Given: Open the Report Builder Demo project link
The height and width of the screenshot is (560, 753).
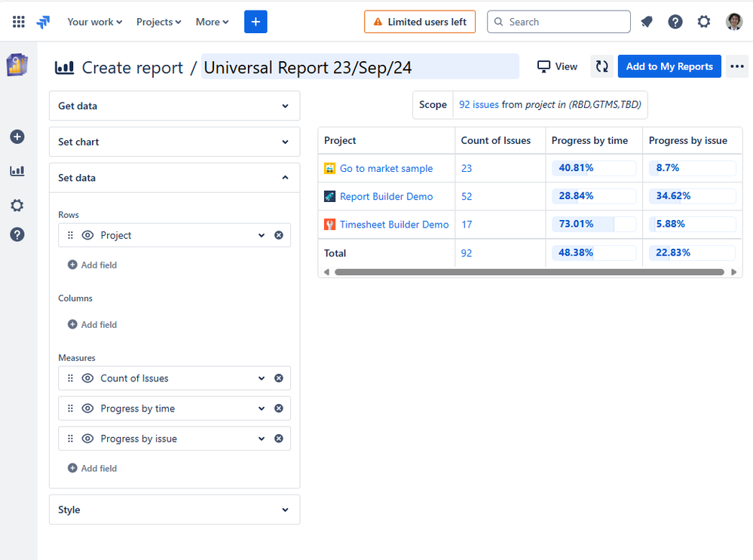Looking at the screenshot, I should coord(386,197).
